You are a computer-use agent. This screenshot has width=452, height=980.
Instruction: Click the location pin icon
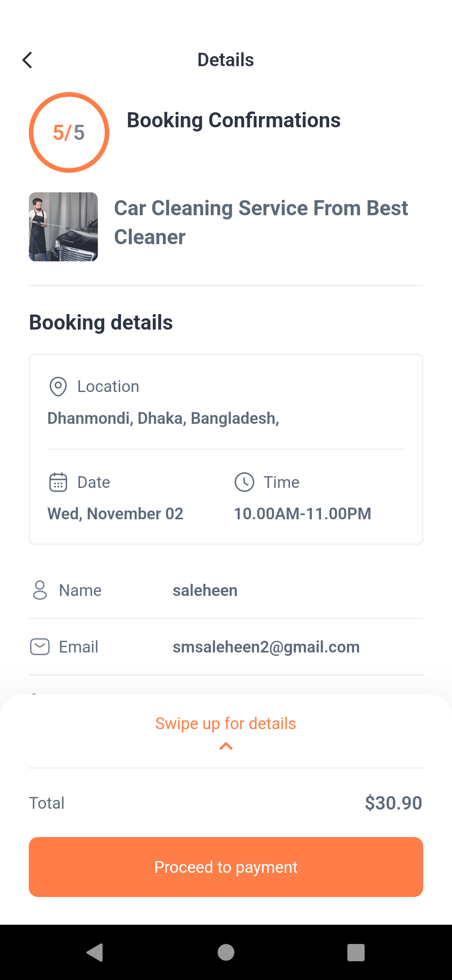coord(58,386)
